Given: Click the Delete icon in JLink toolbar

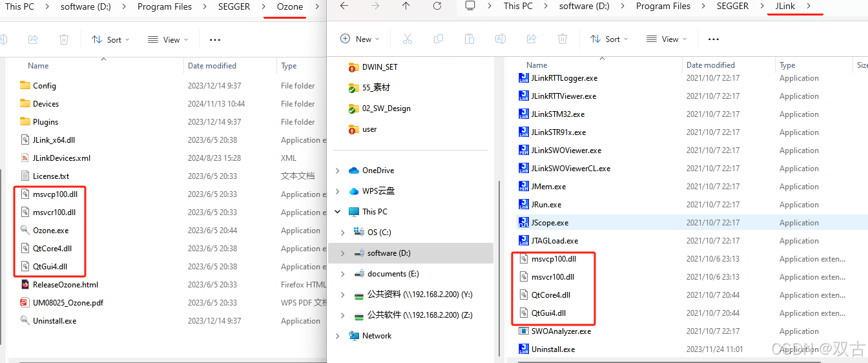Looking at the screenshot, I should coord(562,39).
